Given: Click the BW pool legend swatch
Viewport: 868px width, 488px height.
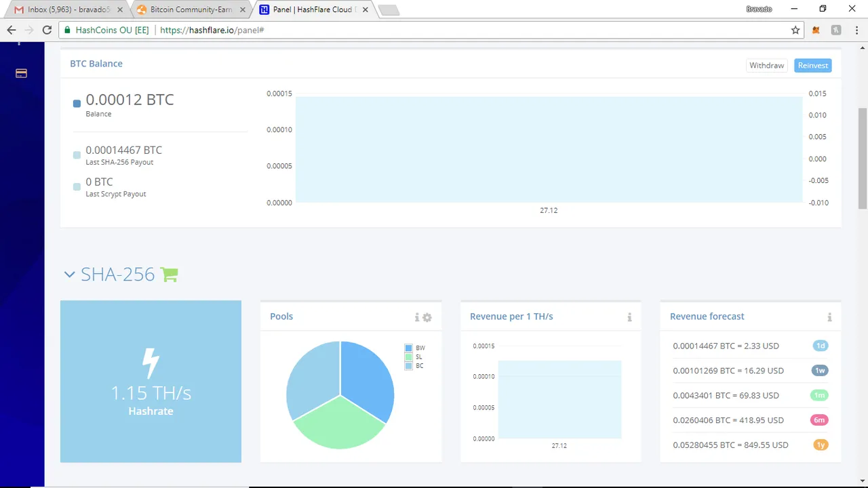Looking at the screenshot, I should click(408, 348).
